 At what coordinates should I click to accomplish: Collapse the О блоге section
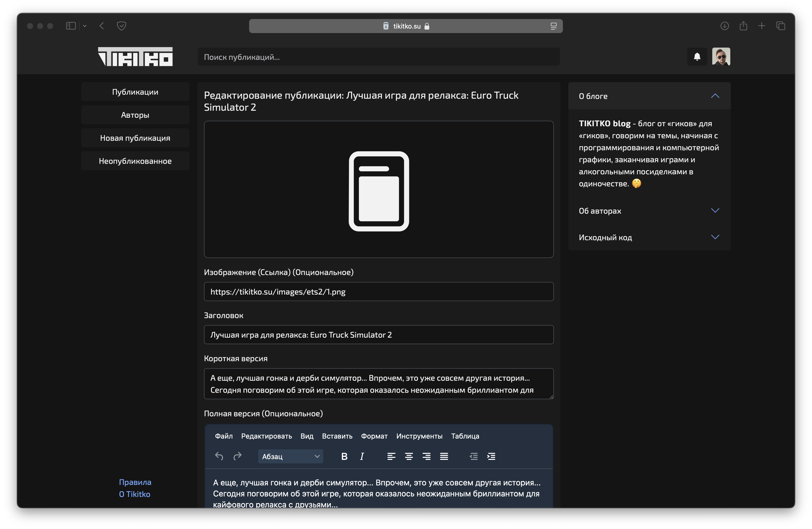[x=715, y=96]
